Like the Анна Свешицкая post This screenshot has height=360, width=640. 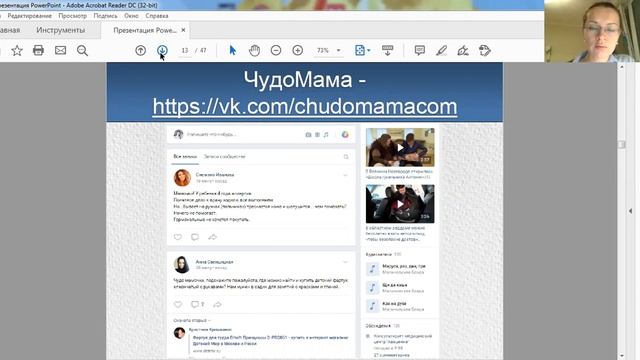coord(178,304)
